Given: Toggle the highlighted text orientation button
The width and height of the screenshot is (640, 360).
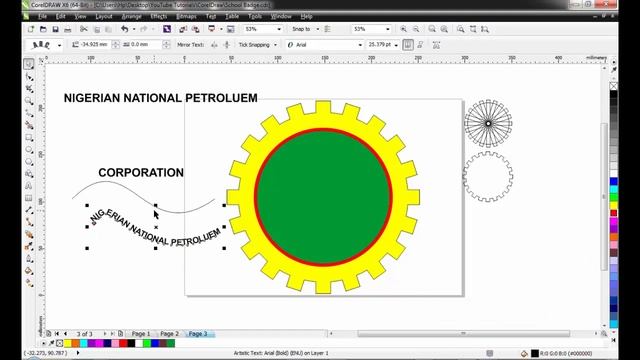Looking at the screenshot, I should [407, 45].
